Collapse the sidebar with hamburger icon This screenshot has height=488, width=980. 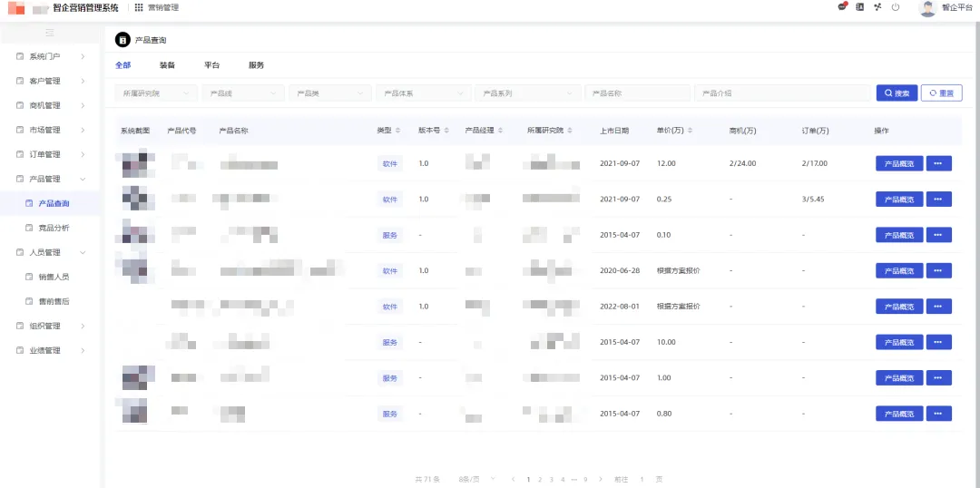tap(50, 33)
